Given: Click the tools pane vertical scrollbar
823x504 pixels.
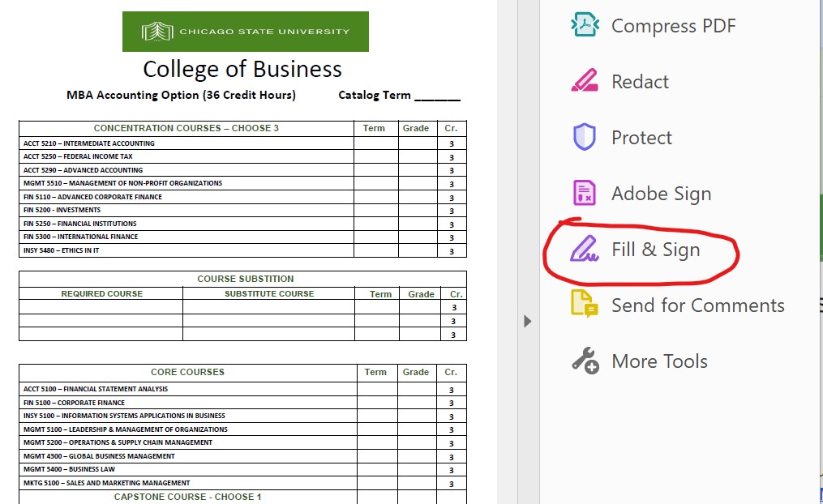Looking at the screenshot, I should coord(819,243).
